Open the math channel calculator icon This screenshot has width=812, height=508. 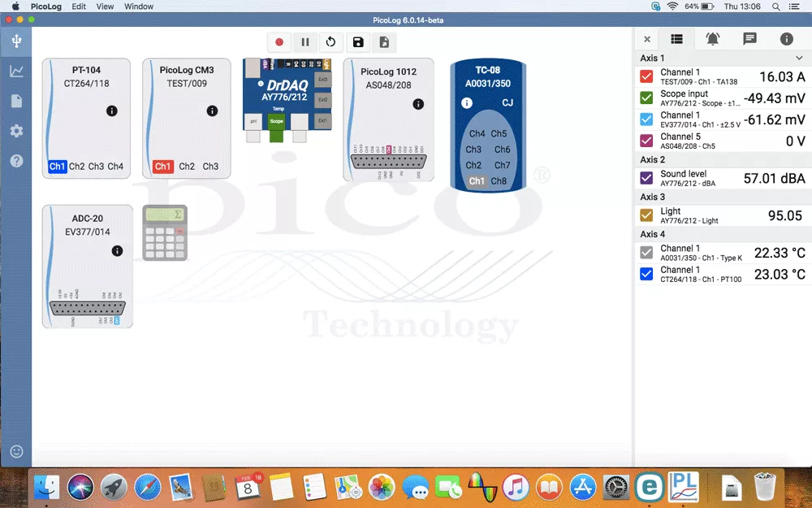coord(165,232)
